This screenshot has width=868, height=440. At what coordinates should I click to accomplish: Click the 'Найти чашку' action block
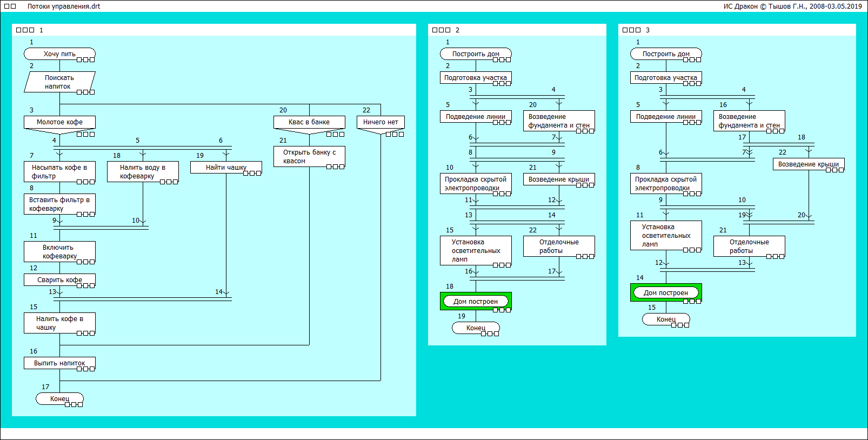coord(226,168)
